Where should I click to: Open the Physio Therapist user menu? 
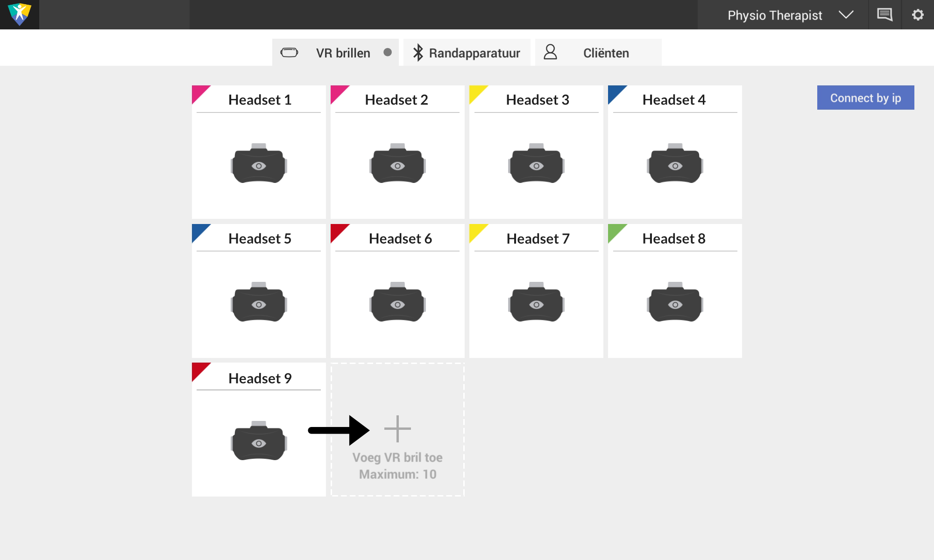click(774, 15)
